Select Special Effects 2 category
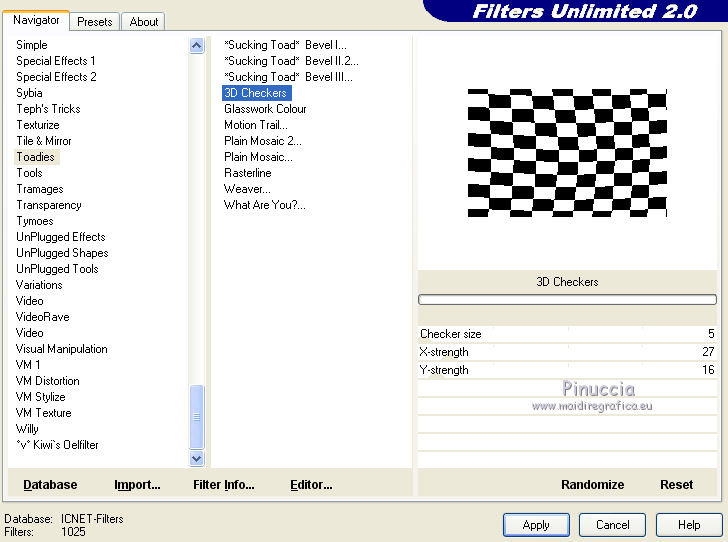 click(x=56, y=77)
